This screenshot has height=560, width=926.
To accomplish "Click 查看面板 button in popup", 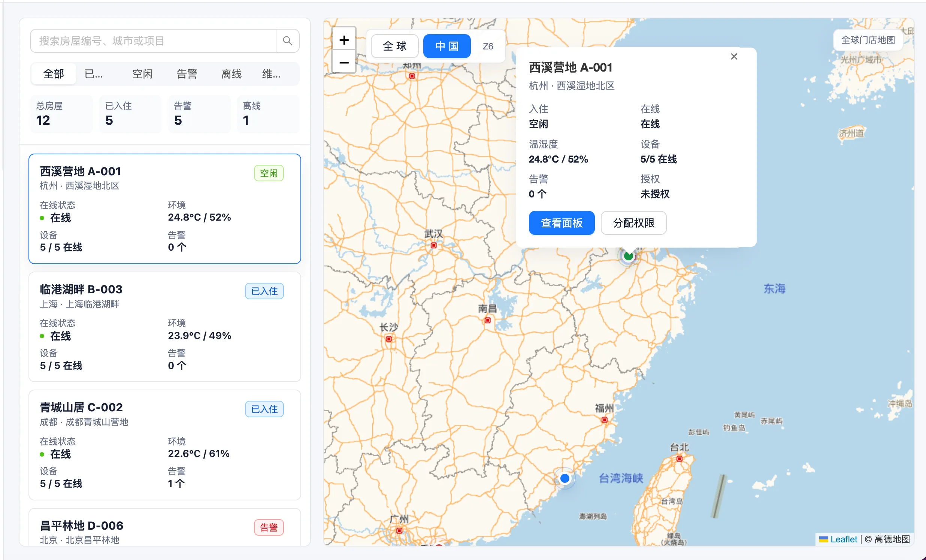I will pyautogui.click(x=562, y=223).
